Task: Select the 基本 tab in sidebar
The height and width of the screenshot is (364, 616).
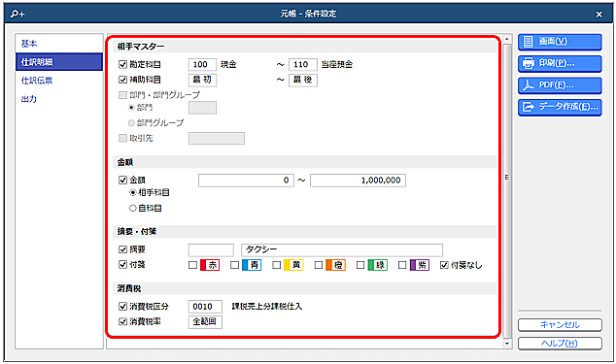Action: [59, 44]
